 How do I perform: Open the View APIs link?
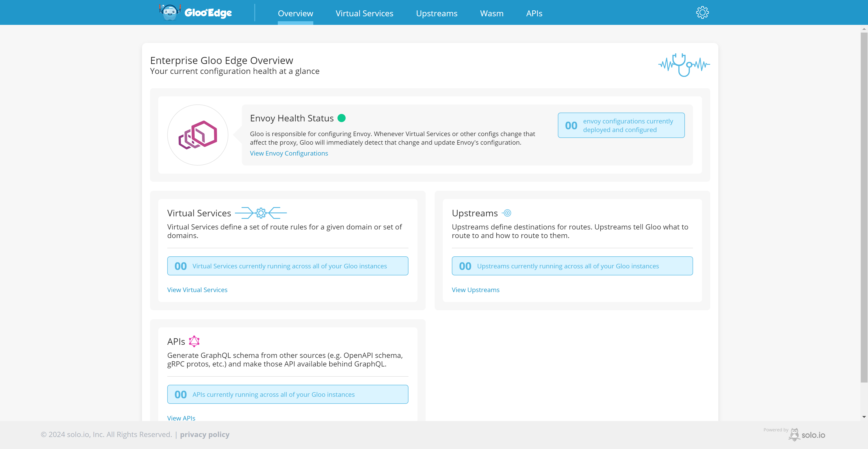click(x=181, y=418)
